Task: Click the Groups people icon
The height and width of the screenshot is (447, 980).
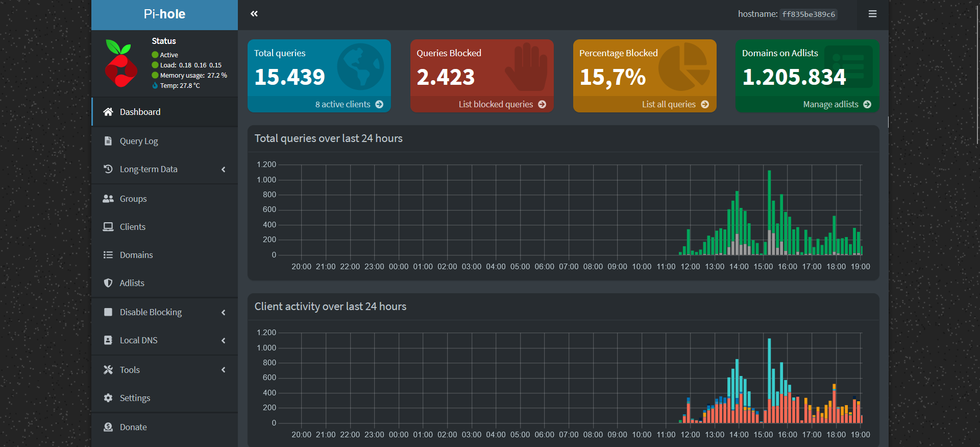Action: (108, 199)
